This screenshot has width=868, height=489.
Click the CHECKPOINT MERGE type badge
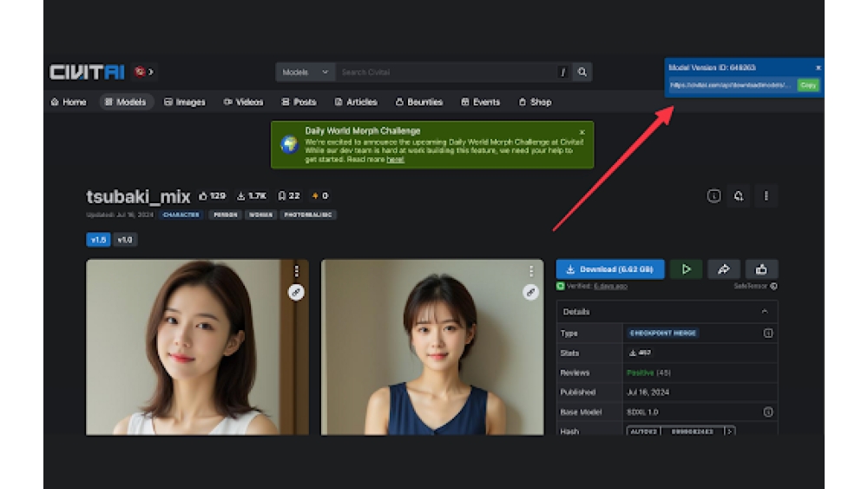click(x=662, y=334)
